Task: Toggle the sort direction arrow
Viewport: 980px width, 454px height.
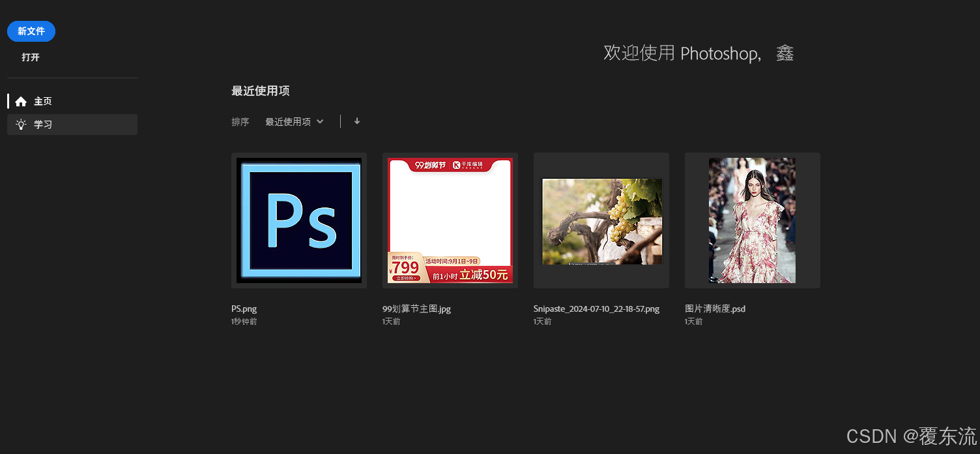Action: pyautogui.click(x=357, y=121)
